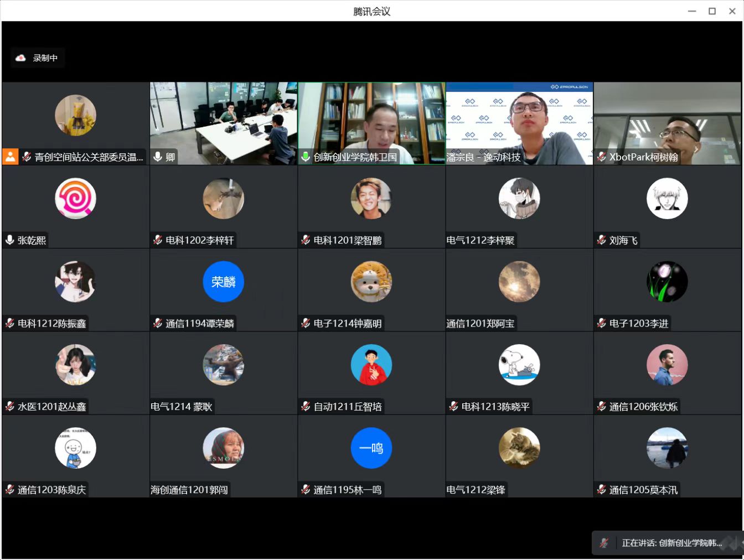The height and width of the screenshot is (560, 744).
Task: Click the 正在讲话 speaker name label
Action: 671,543
